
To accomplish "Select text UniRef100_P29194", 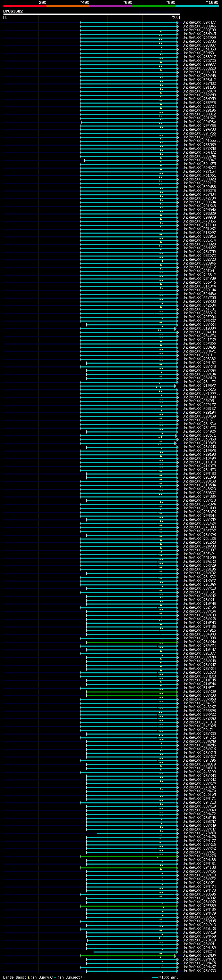I will [x=199, y=412].
